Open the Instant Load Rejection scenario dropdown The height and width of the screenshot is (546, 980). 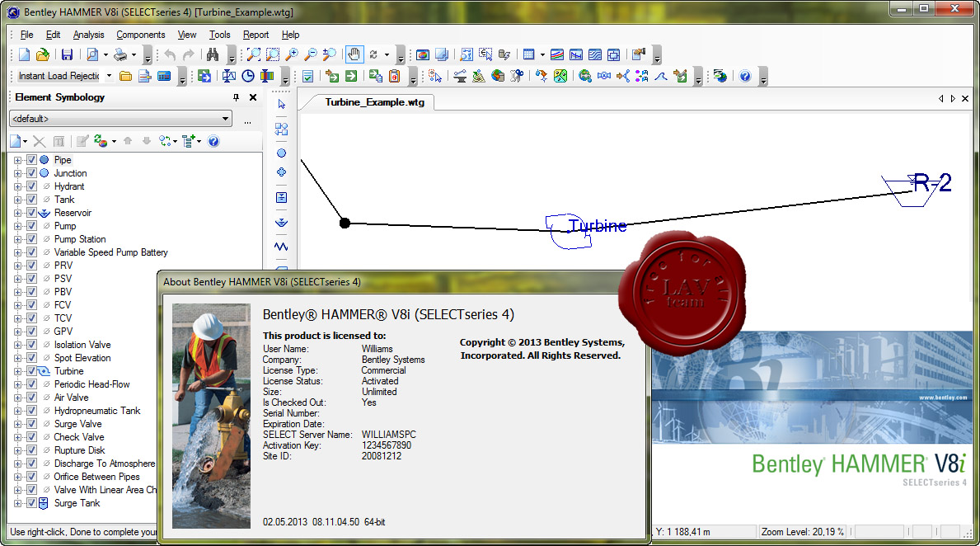click(x=109, y=77)
